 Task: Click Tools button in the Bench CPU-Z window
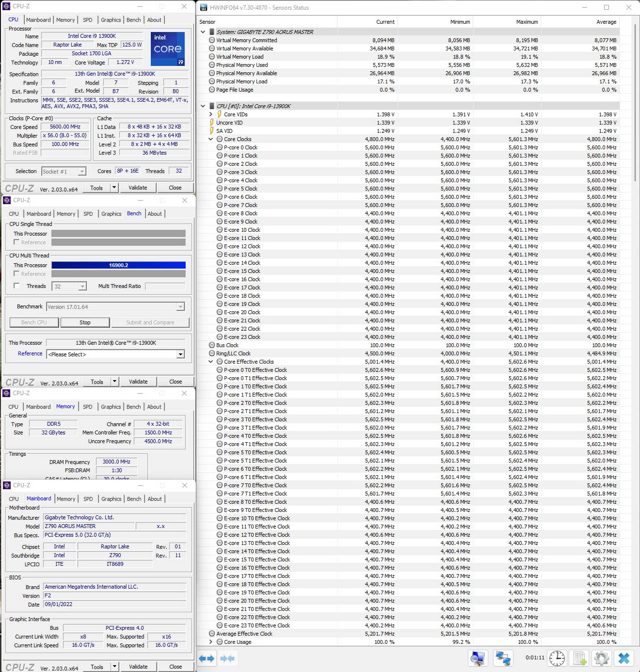click(97, 382)
